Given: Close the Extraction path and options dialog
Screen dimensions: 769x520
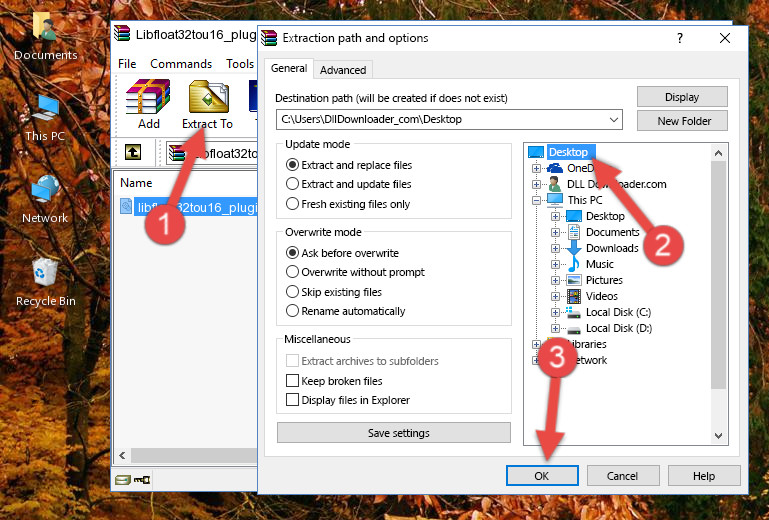Looking at the screenshot, I should [x=725, y=38].
